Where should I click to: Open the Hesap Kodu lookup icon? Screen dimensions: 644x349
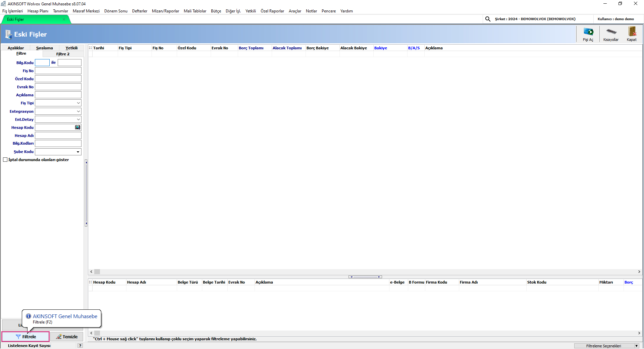[x=77, y=128]
